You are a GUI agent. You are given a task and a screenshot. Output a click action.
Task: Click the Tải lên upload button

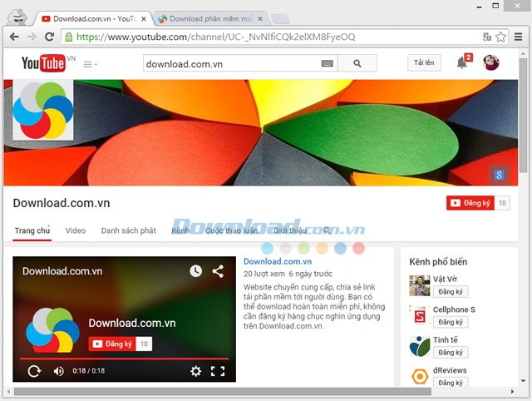click(x=424, y=63)
